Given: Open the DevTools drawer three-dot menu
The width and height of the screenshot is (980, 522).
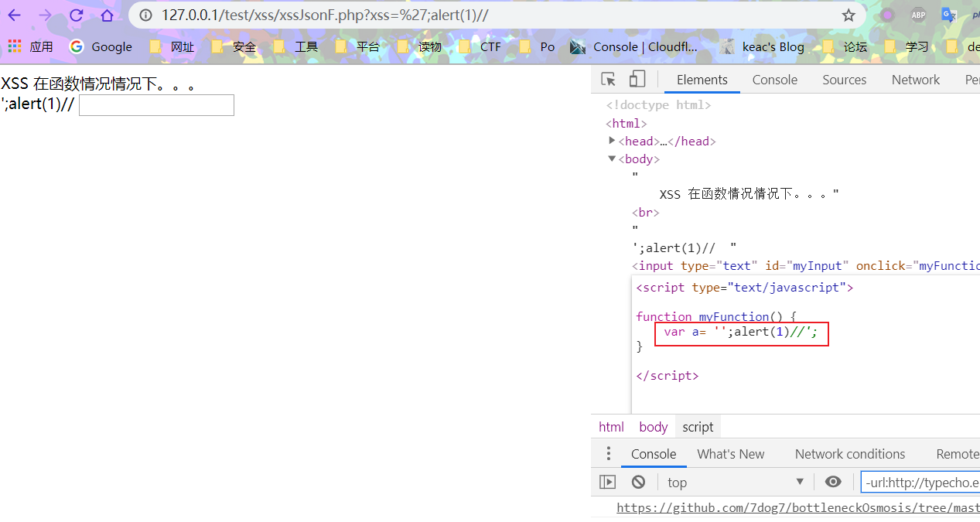Looking at the screenshot, I should click(609, 454).
